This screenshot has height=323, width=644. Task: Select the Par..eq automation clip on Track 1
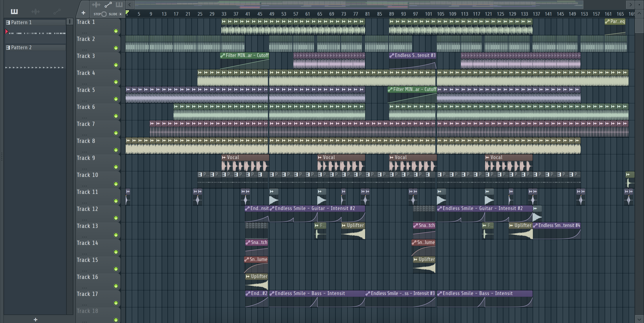pos(615,26)
